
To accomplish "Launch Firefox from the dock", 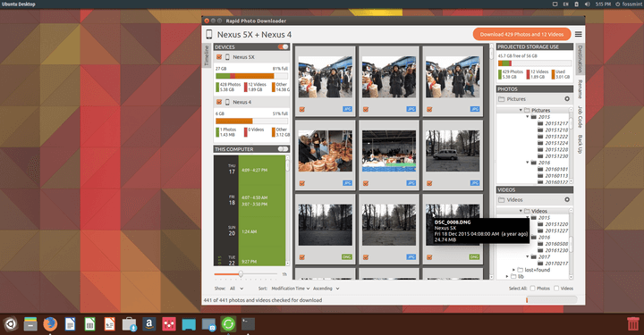I will (50, 324).
